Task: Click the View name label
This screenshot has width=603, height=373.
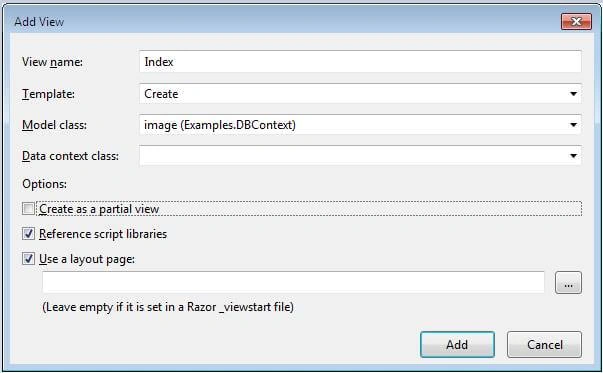Action: pyautogui.click(x=52, y=62)
